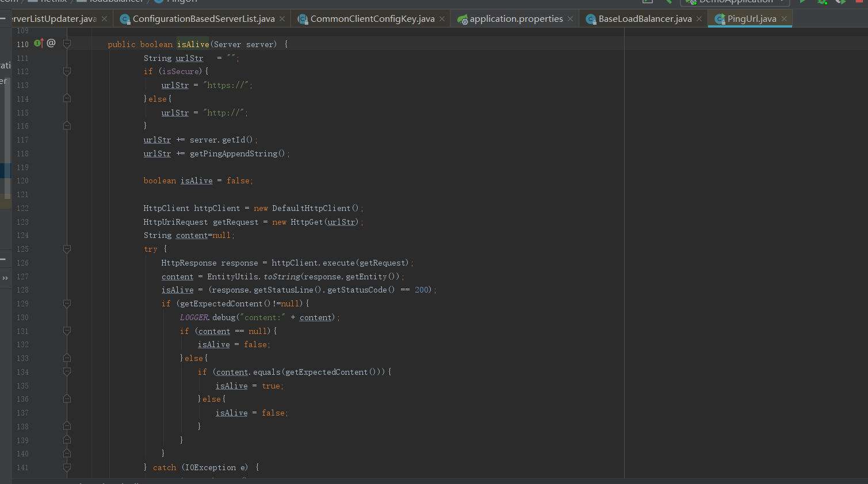Fold the getExpectedContent if-block on line 129
Image resolution: width=868 pixels, height=484 pixels.
coord(67,304)
